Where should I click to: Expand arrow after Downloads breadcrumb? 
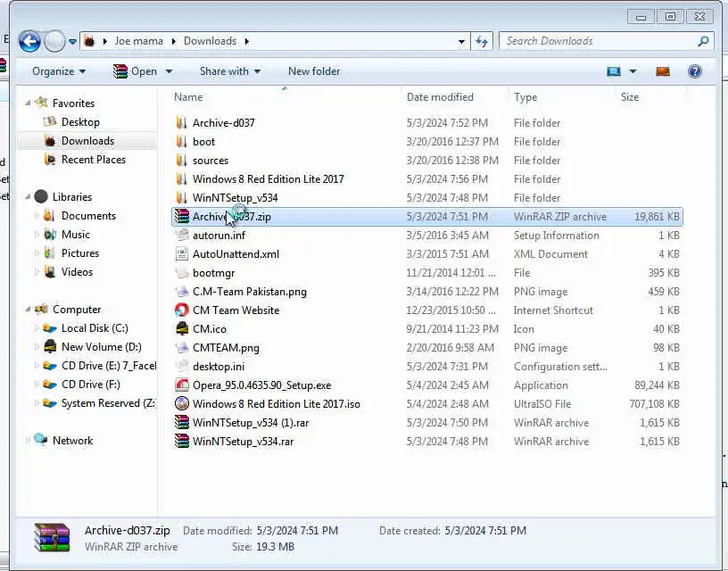[x=246, y=41]
